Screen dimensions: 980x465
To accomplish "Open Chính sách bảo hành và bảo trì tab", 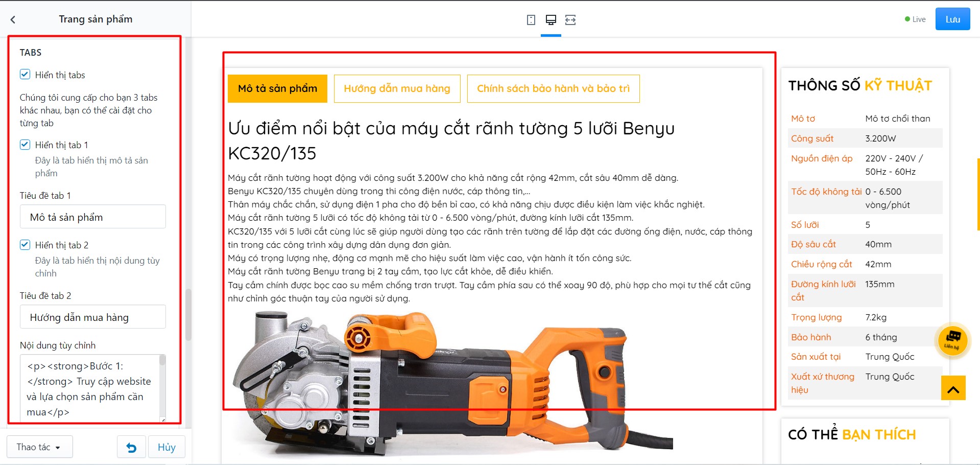I will tap(554, 88).
